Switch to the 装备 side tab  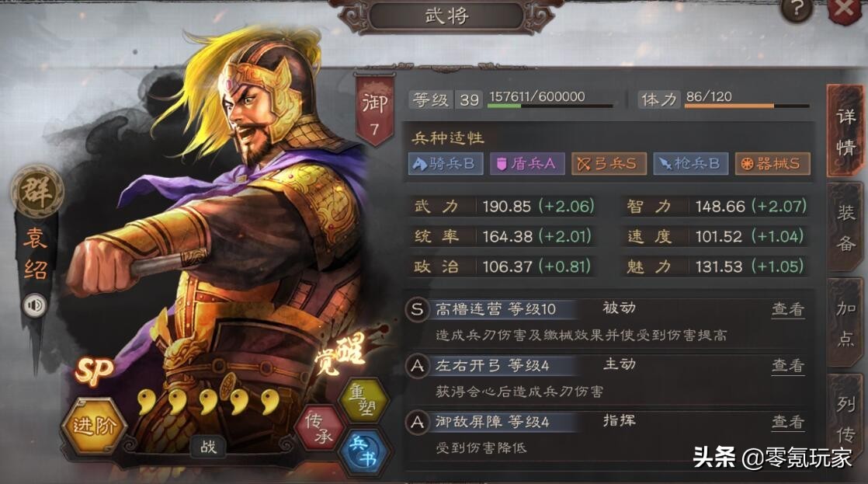pos(845,227)
